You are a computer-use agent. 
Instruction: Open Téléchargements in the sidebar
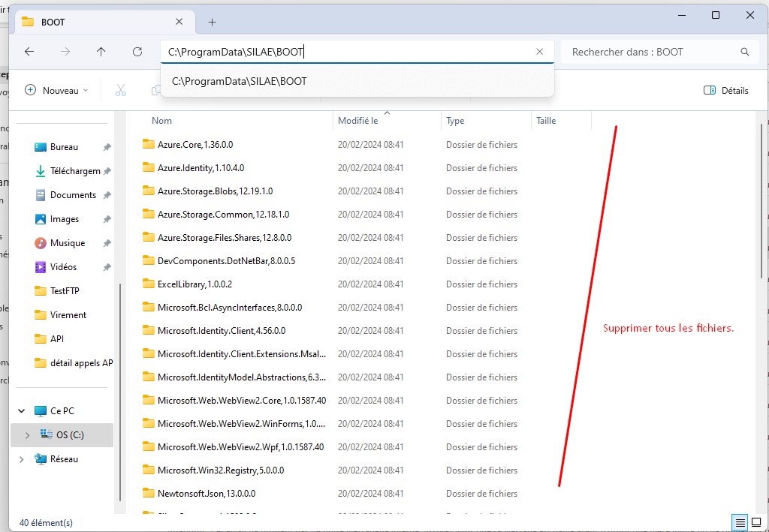point(74,171)
